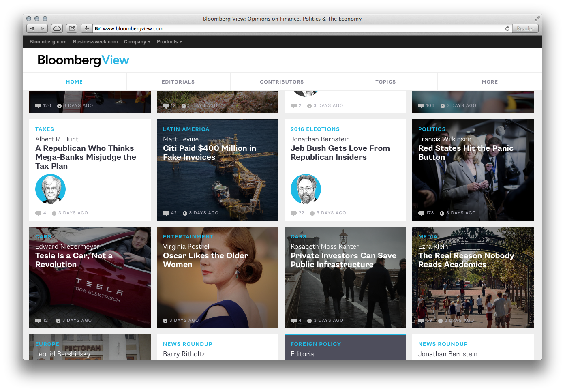This screenshot has height=392, width=565.
Task: Click the BloombergView logo
Action: tap(83, 60)
